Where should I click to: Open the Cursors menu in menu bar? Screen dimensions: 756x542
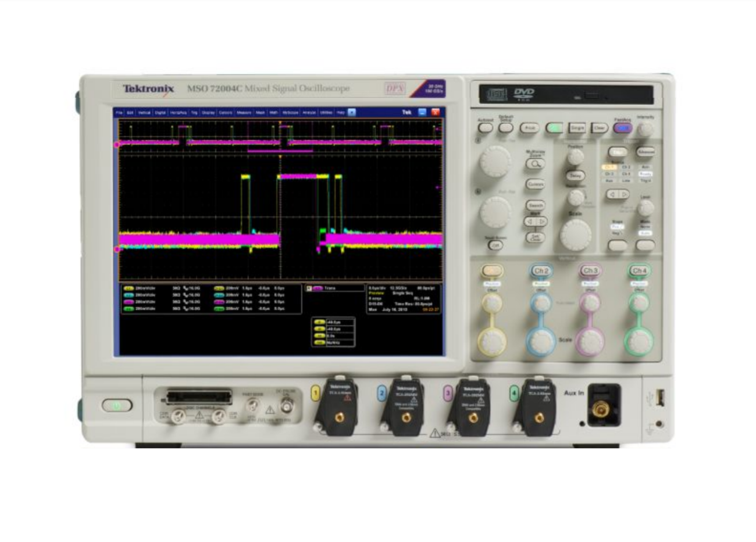(x=225, y=112)
